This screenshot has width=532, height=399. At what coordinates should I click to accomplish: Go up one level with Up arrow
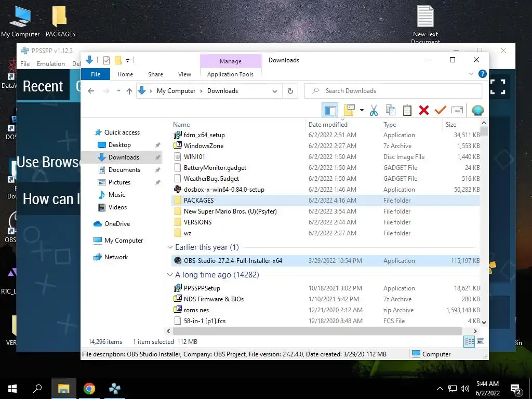pos(129,91)
